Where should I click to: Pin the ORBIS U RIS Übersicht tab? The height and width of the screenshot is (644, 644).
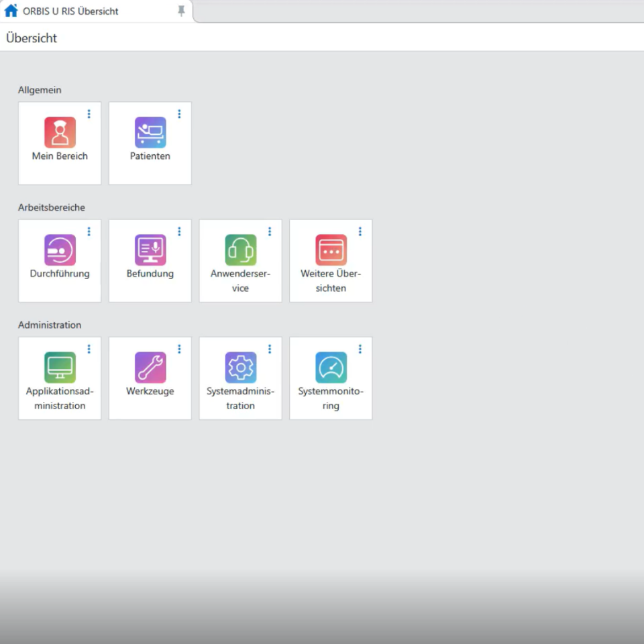click(x=181, y=11)
